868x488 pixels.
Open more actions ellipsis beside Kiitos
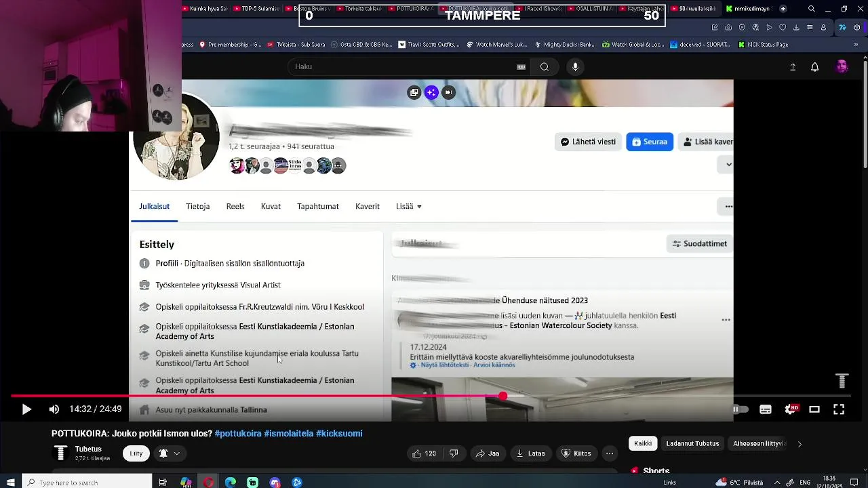610,453
